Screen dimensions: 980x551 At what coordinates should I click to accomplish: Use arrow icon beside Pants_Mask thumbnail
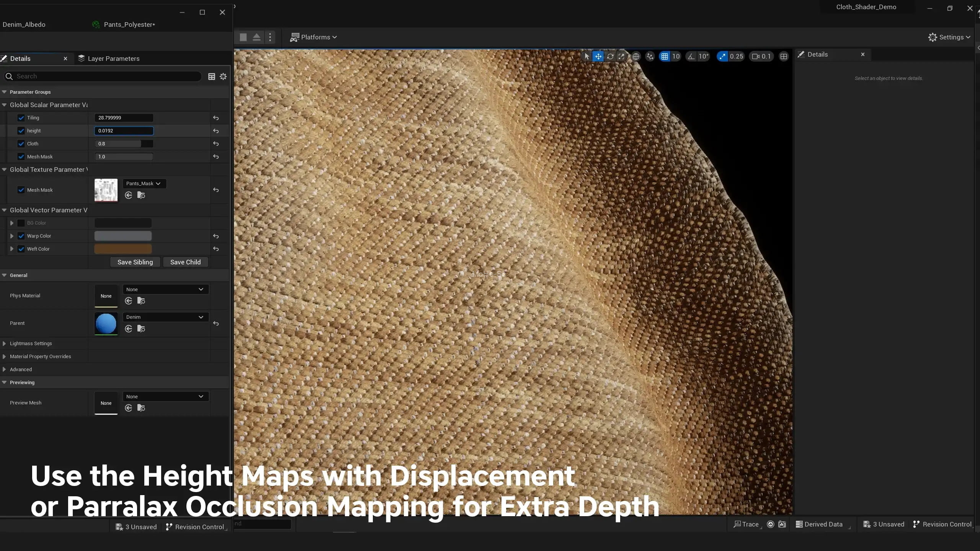point(129,195)
